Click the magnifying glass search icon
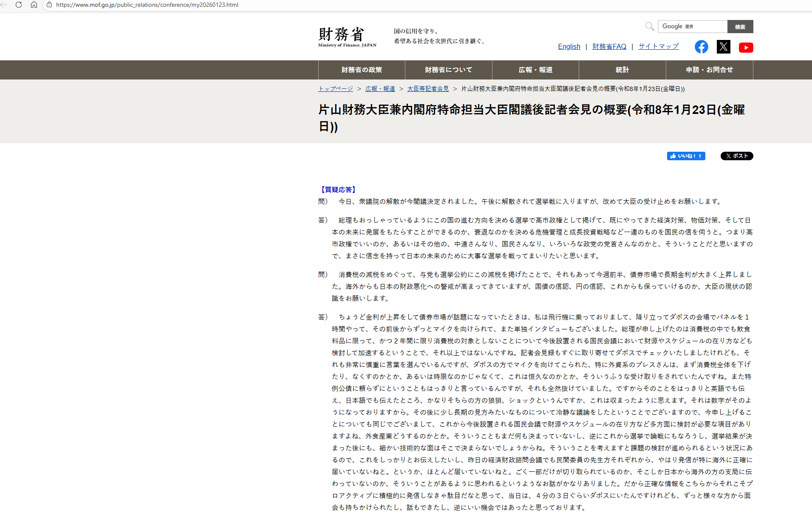Viewport: 812px width, 516px height. tap(649, 27)
